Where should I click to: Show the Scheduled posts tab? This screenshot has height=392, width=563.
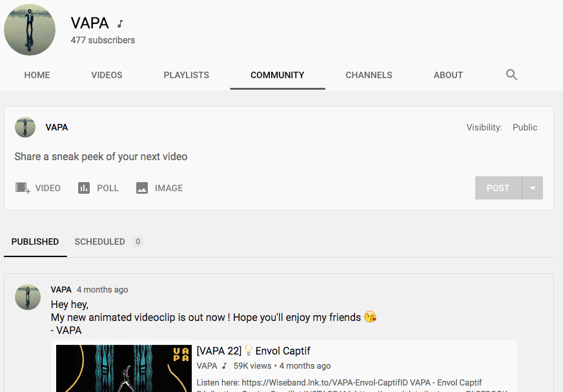point(100,242)
